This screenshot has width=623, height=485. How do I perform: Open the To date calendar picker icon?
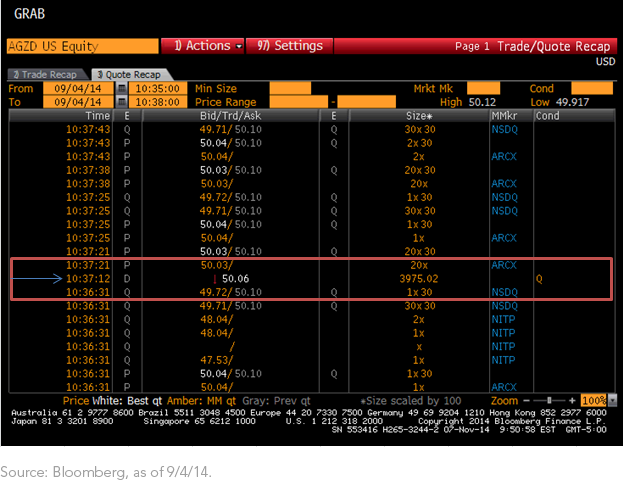tap(122, 102)
